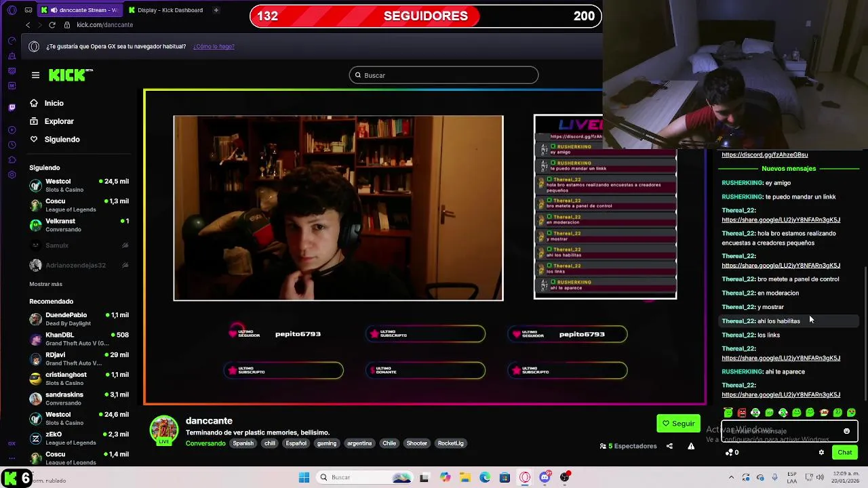868x488 pixels.
Task: Open Discord link in chat
Action: click(x=764, y=155)
